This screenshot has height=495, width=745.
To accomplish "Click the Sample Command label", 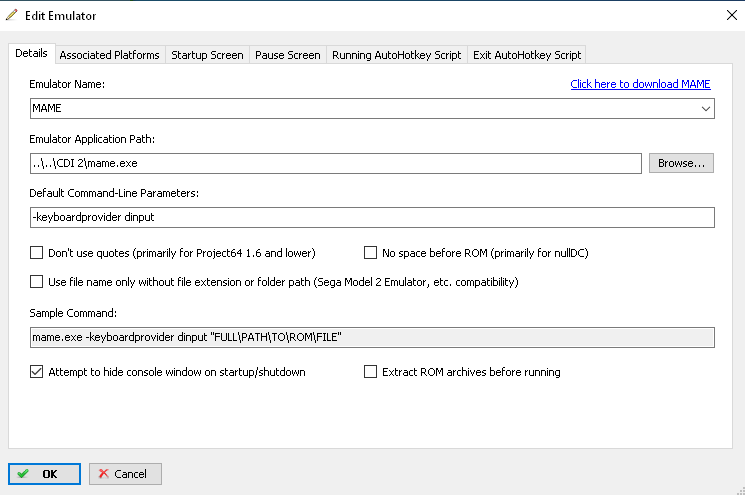I will pyautogui.click(x=73, y=313).
